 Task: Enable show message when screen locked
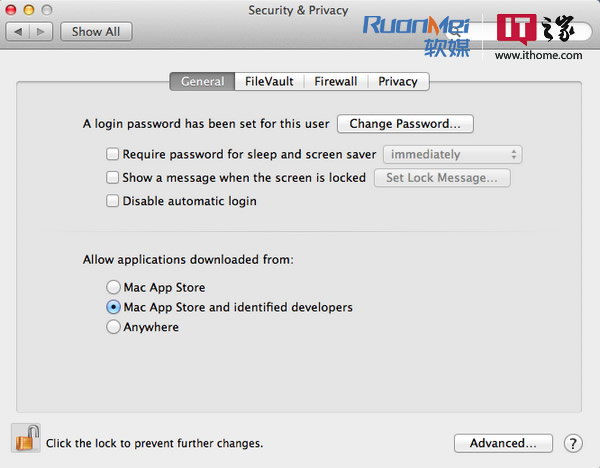tap(112, 178)
